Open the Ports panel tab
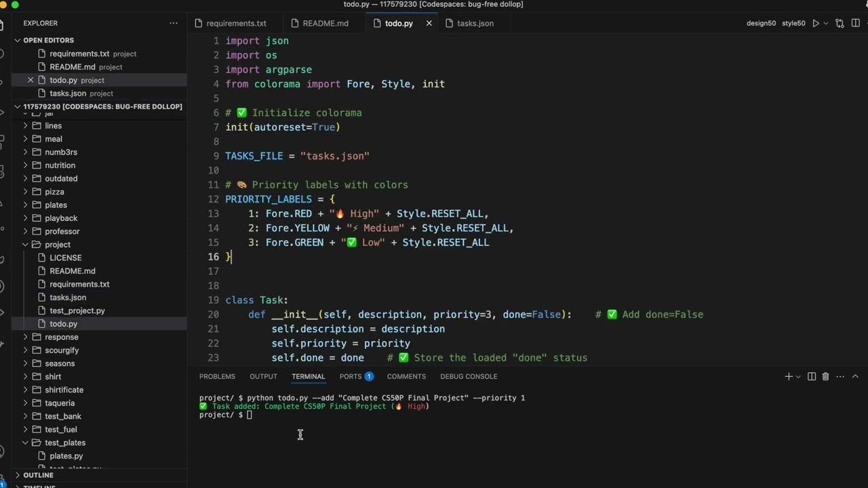The width and height of the screenshot is (868, 488). point(356,376)
